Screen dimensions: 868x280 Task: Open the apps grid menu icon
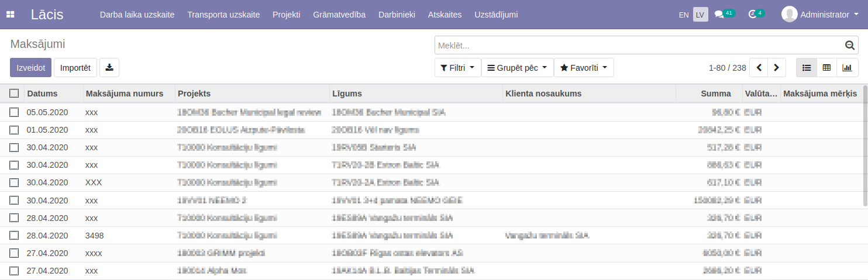tap(11, 15)
